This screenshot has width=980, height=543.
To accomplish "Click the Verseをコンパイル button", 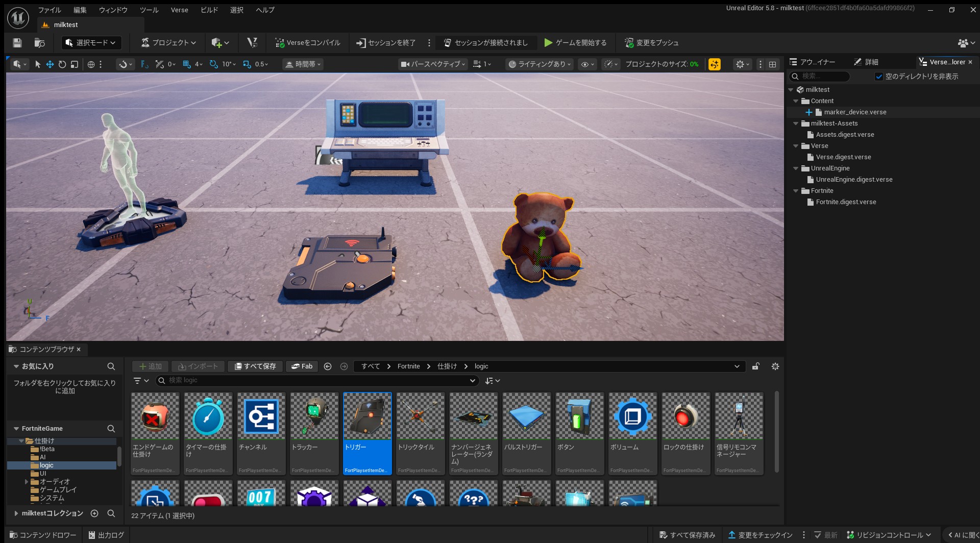I will tap(308, 43).
